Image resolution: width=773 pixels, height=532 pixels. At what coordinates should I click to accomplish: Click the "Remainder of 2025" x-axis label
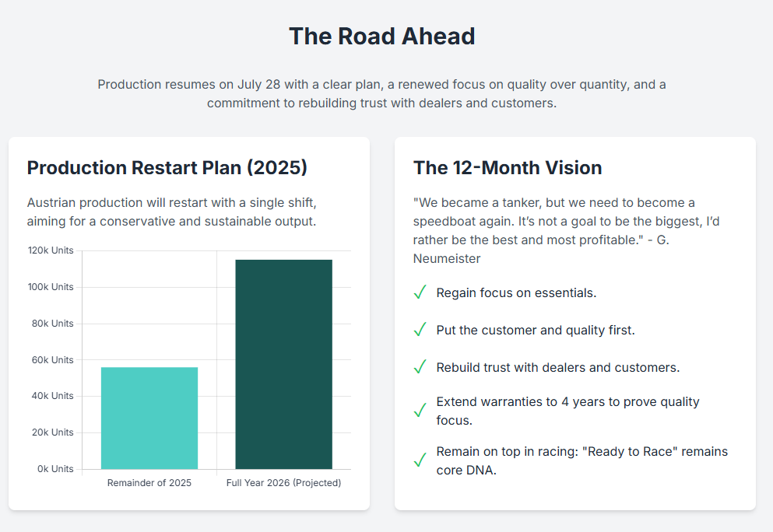tap(149, 483)
